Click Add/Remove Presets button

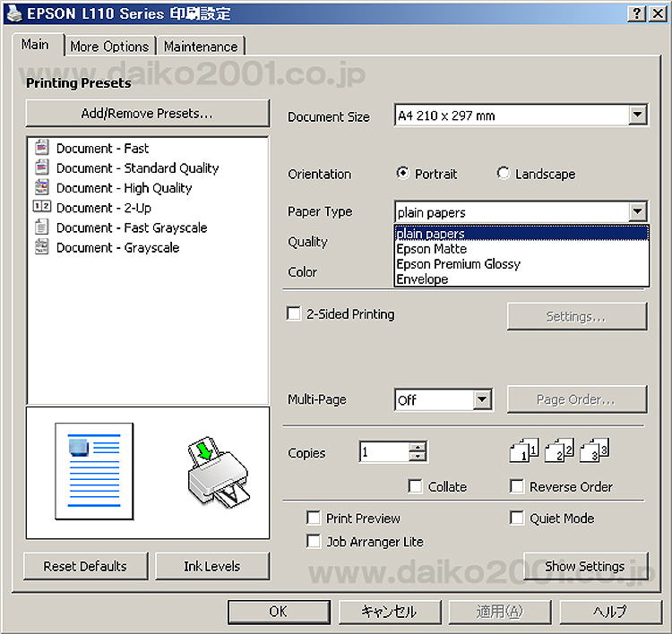[148, 113]
